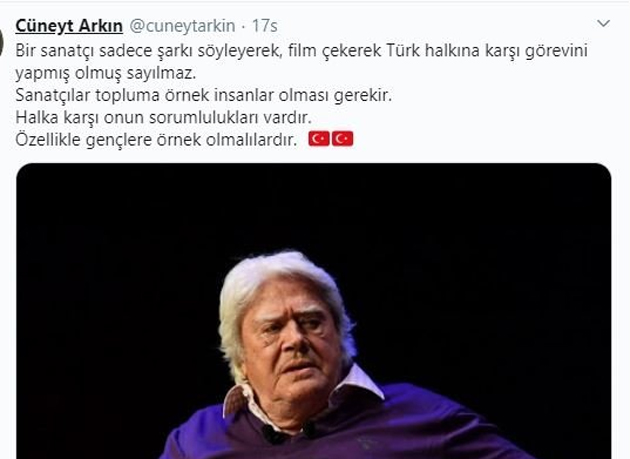The image size is (630, 459).
Task: Click the partial profile avatar at the left edge
Action: point(2,42)
